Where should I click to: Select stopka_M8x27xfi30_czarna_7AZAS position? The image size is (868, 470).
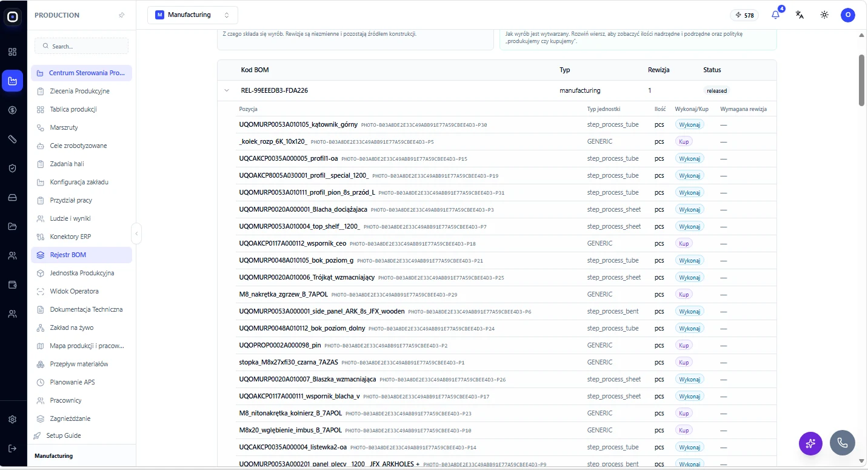[x=289, y=363]
